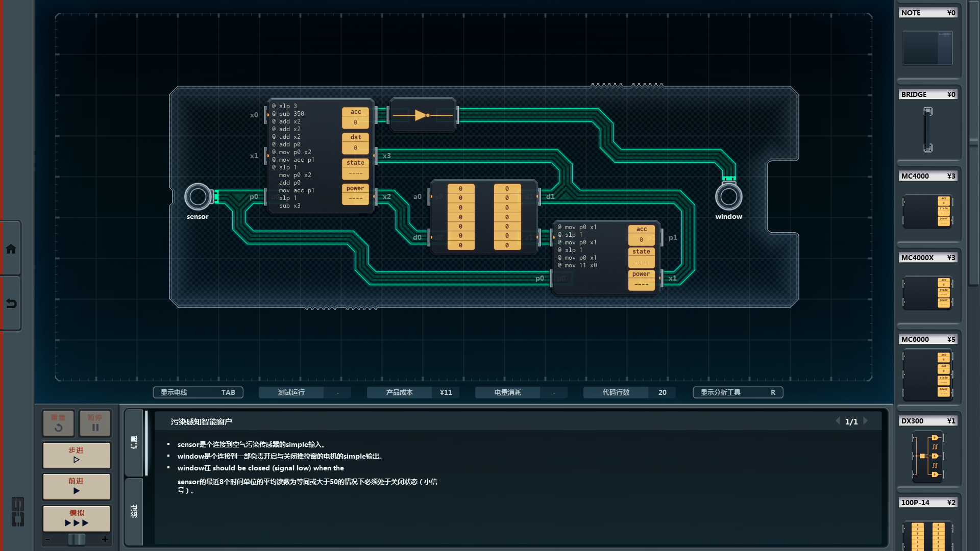Select the MC4000 microcontroller part

(927, 210)
